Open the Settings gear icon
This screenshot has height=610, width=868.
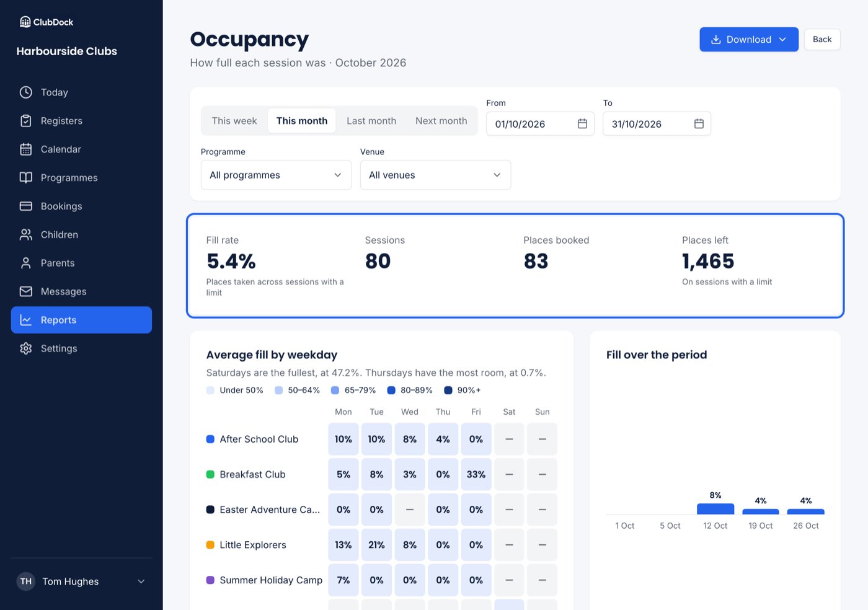(x=26, y=349)
